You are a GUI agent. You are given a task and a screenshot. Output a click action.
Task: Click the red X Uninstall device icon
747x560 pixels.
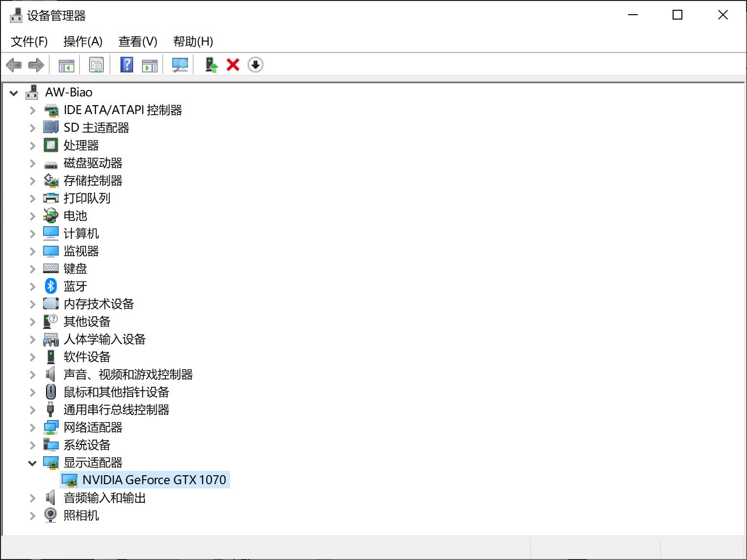click(x=233, y=65)
